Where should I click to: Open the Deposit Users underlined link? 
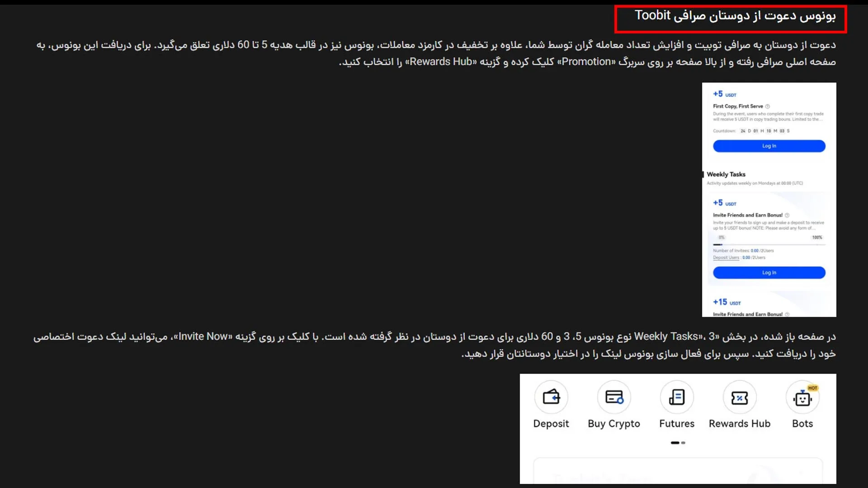(x=726, y=258)
